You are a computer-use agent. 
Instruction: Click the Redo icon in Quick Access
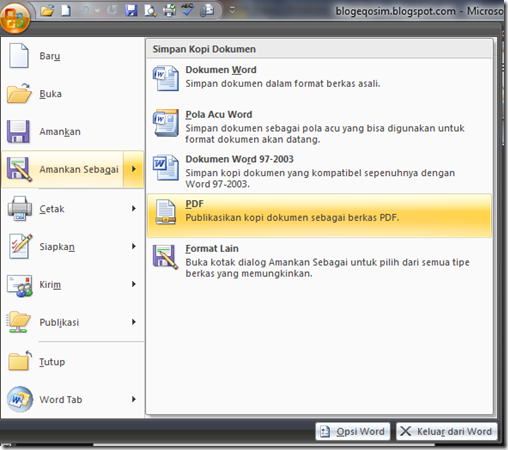pyautogui.click(x=112, y=10)
